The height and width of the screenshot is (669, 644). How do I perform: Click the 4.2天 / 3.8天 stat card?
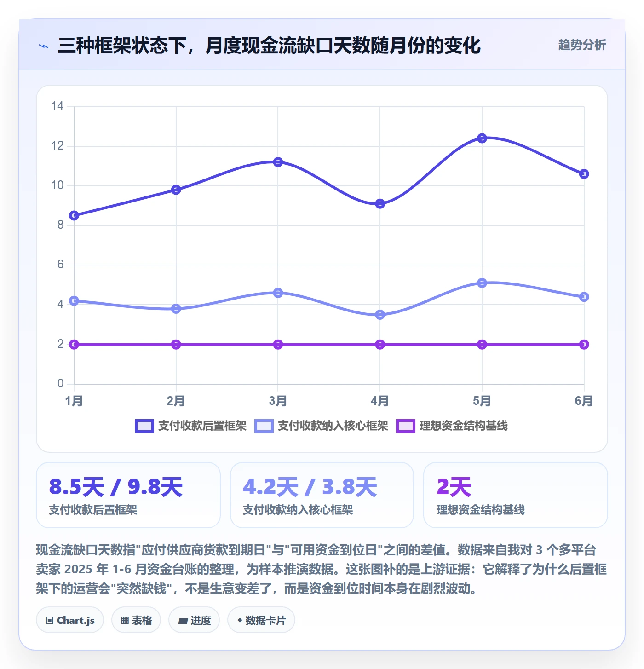pyautogui.click(x=322, y=495)
